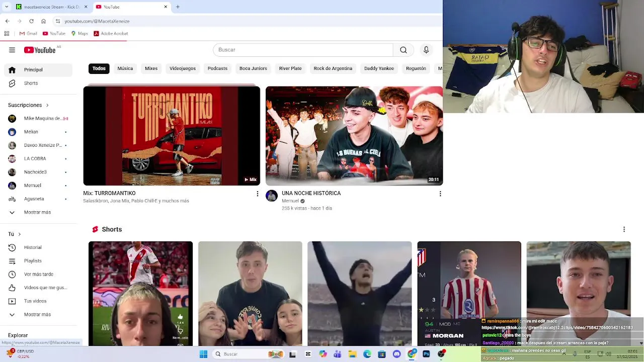The width and height of the screenshot is (644, 362).
Task: Click the search magnifier button
Action: point(404,50)
